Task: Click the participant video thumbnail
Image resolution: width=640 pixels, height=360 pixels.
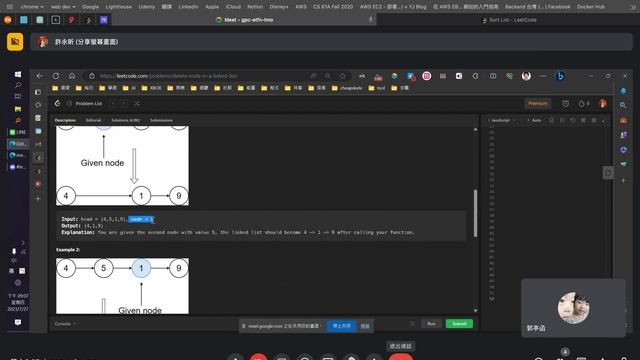Action: pos(573,307)
